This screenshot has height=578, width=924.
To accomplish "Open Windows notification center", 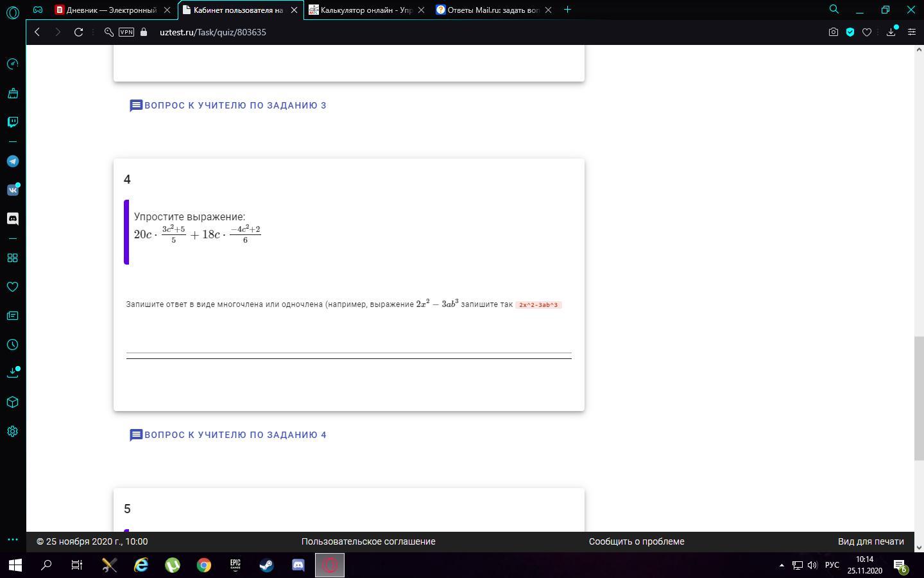I will click(900, 566).
